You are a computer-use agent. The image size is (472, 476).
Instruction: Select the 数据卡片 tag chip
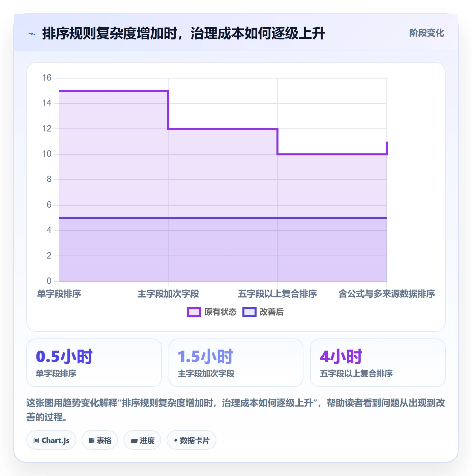(191, 440)
